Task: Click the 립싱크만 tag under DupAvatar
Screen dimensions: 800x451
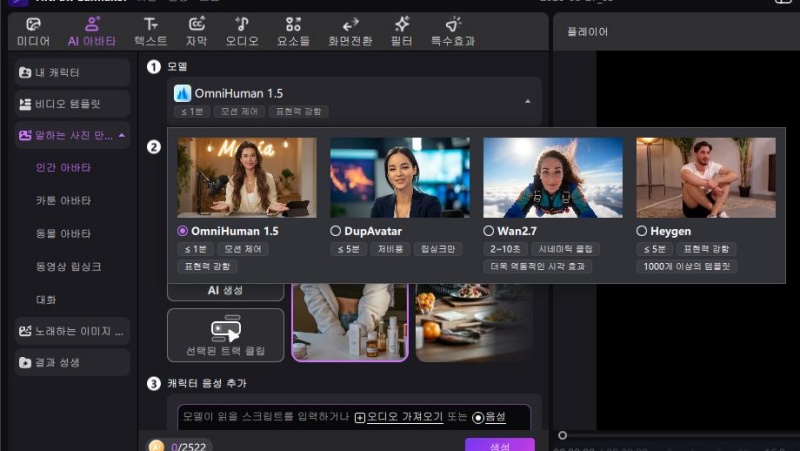Action: 438,249
